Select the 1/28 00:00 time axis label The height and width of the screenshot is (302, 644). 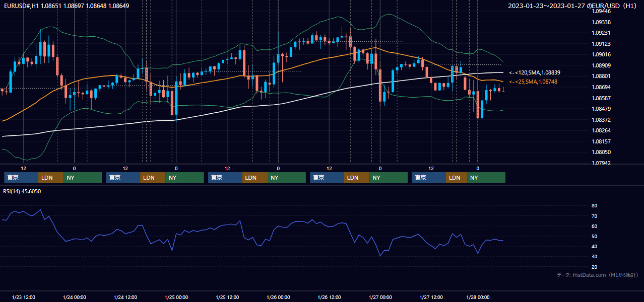[478, 297]
